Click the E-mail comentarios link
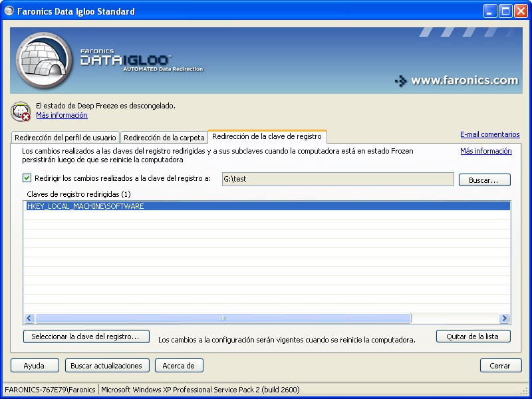 [x=489, y=134]
